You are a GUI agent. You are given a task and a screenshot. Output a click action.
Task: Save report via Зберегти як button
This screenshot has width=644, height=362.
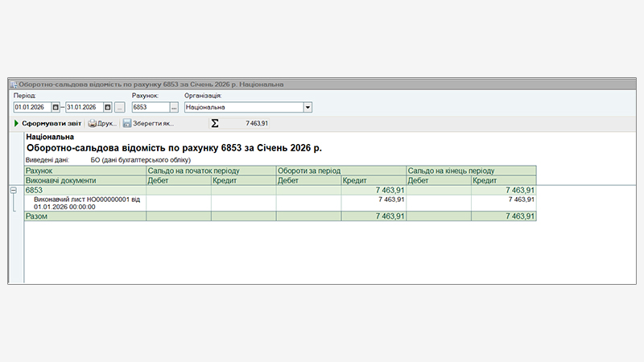[148, 123]
